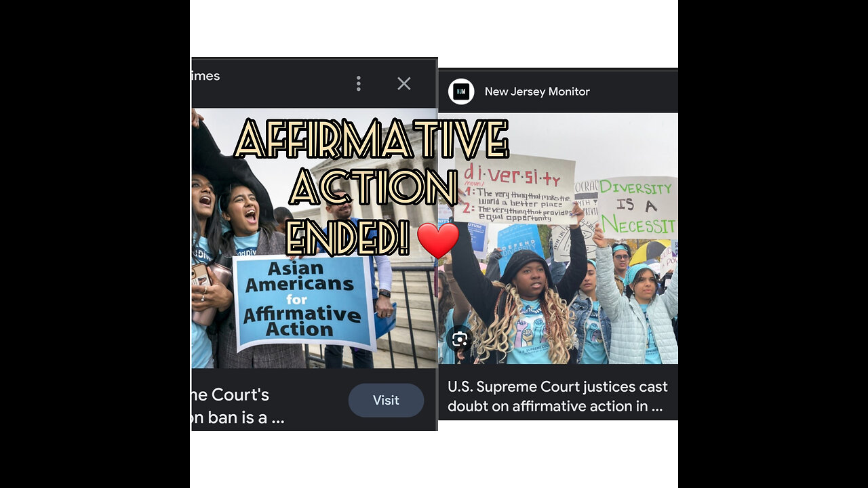Click the partial 'imes' source label
868x488 pixels.
point(206,76)
